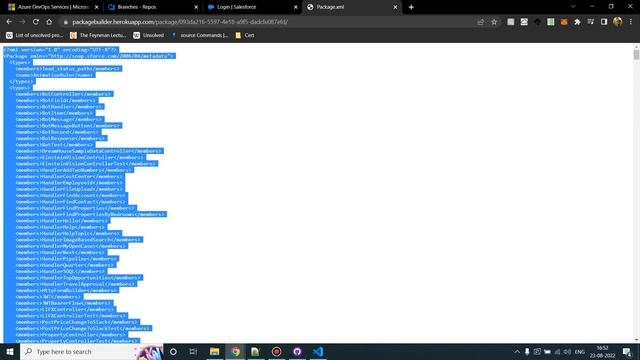Open Visual Studio Code from taskbar
Viewport: 640px width, 360px height.
click(318, 351)
